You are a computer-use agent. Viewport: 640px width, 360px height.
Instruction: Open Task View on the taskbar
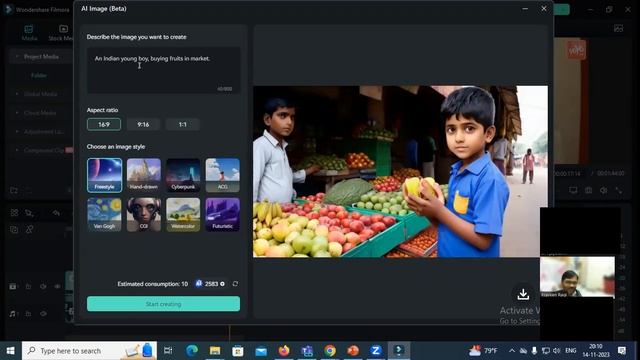(x=168, y=351)
